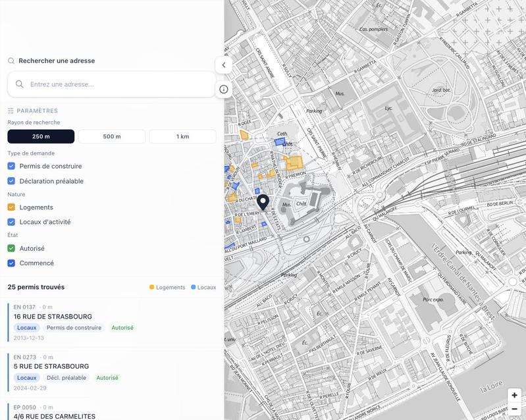Toggle the Permis de construire checkbox

[x=11, y=166]
